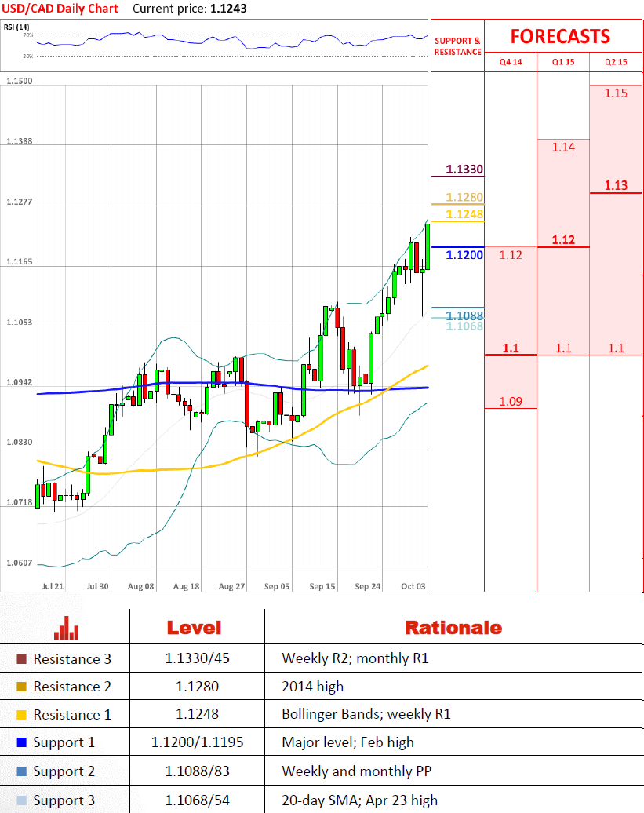Image resolution: width=644 pixels, height=813 pixels.
Task: Click the RSI (14) indicator label
Action: coord(16,27)
